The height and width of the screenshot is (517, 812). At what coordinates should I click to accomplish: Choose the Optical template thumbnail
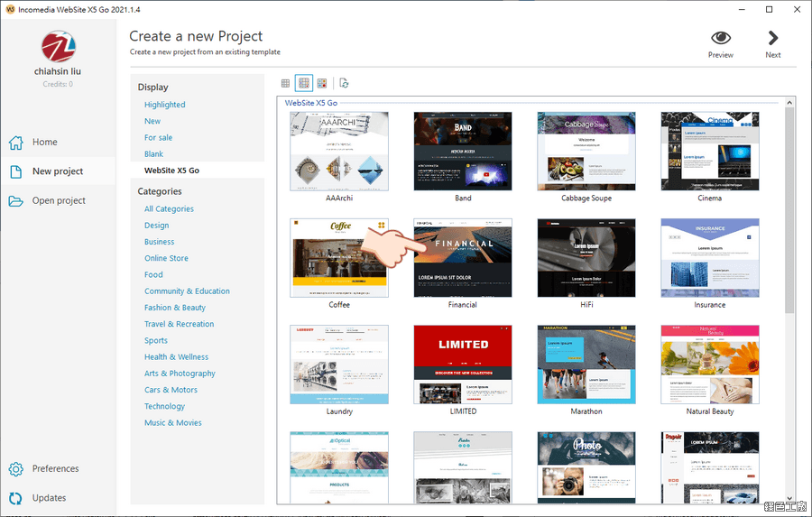pyautogui.click(x=339, y=467)
